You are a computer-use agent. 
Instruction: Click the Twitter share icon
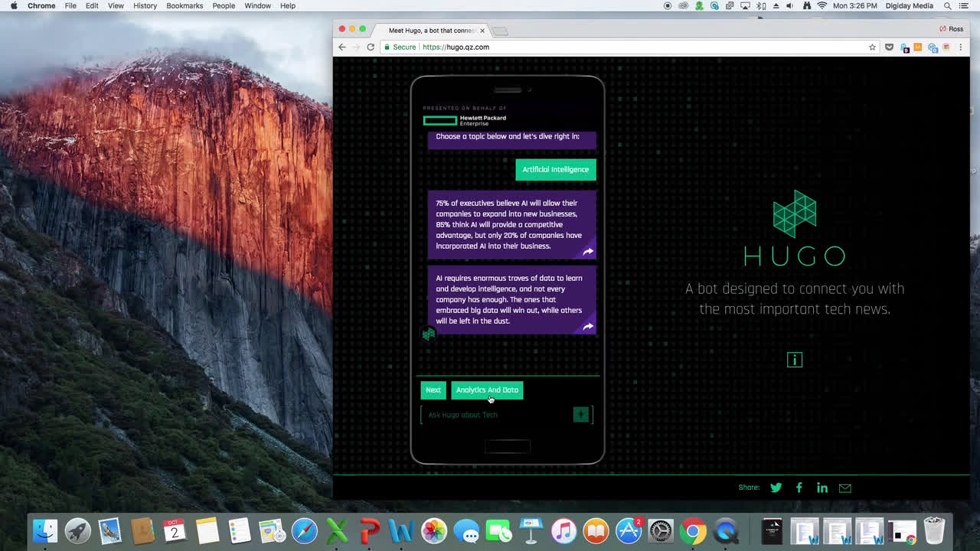776,487
